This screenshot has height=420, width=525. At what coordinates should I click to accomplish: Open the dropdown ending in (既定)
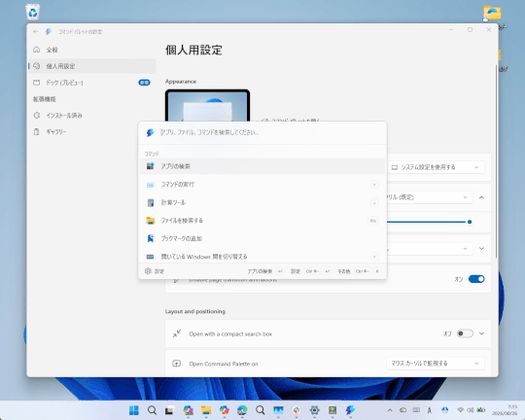(430, 197)
